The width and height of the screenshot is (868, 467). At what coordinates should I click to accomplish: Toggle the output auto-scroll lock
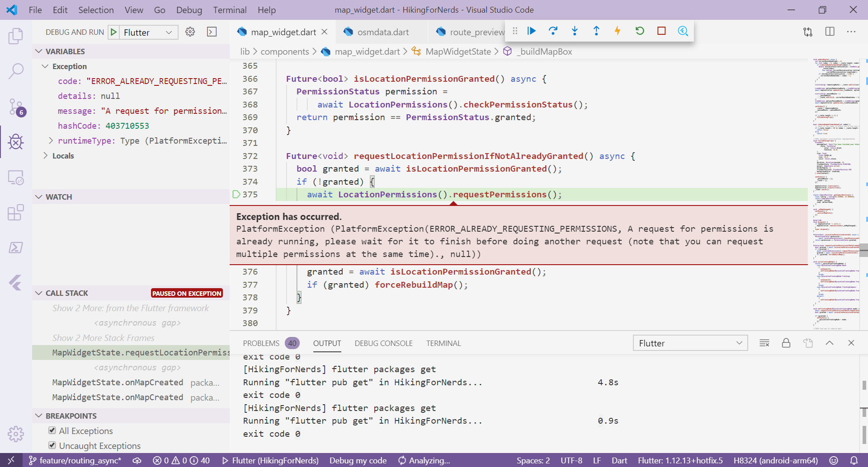786,343
